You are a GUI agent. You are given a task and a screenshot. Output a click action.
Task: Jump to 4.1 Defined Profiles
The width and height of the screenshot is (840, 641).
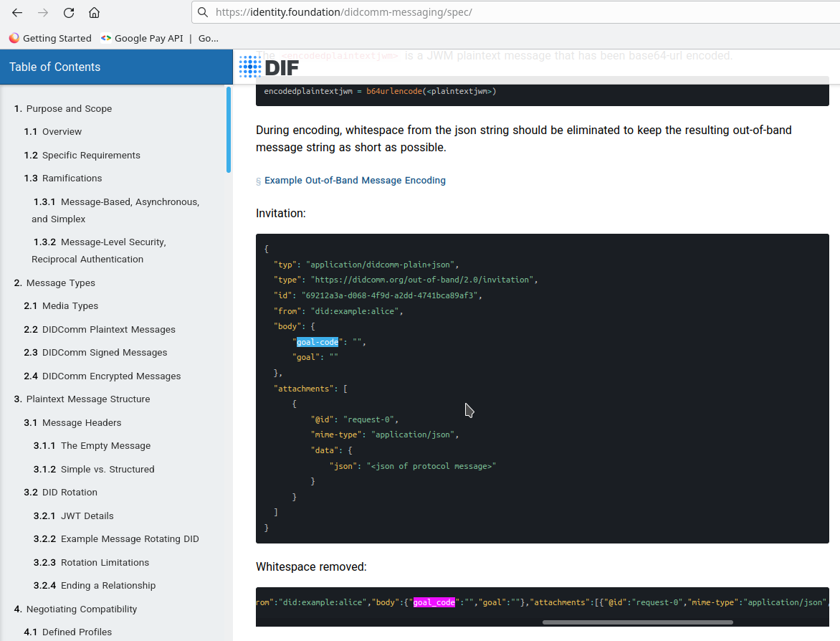[78, 632]
